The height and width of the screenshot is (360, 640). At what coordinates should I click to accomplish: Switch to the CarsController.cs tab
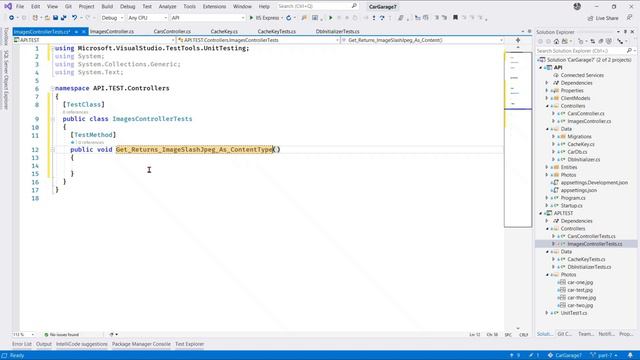click(172, 31)
